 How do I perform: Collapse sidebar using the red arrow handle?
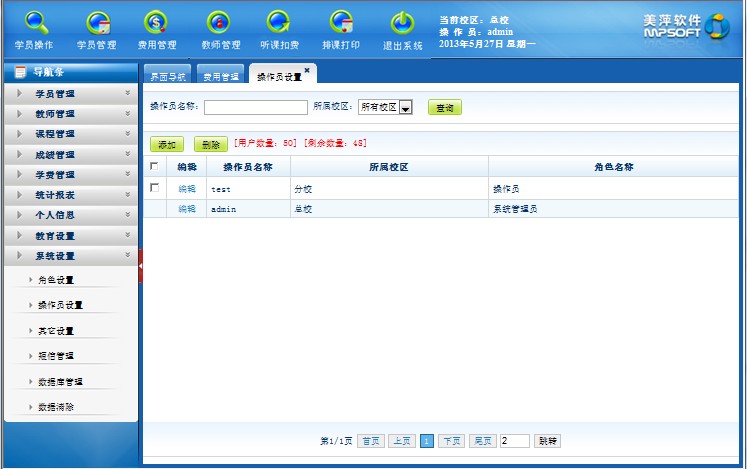tap(141, 266)
